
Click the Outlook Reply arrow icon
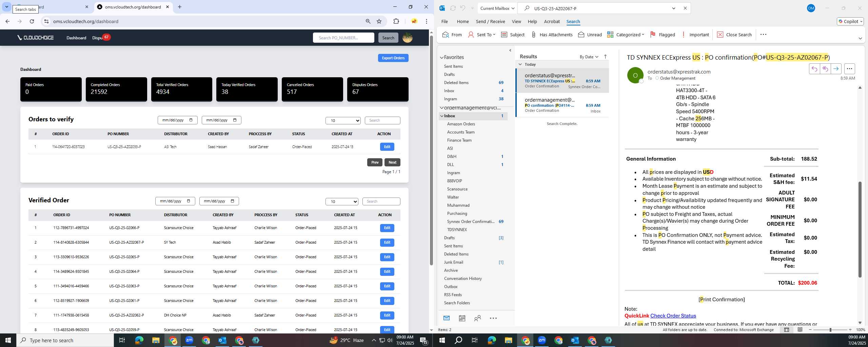pyautogui.click(x=814, y=69)
